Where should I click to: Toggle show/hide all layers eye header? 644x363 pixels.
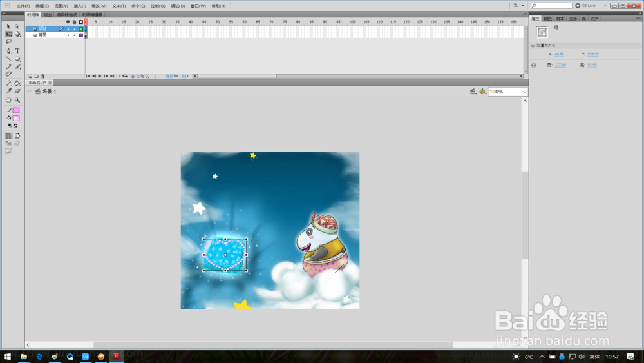point(68,22)
